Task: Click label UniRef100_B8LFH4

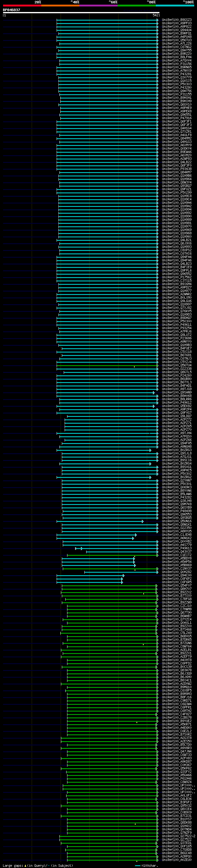Action: pos(177,57)
